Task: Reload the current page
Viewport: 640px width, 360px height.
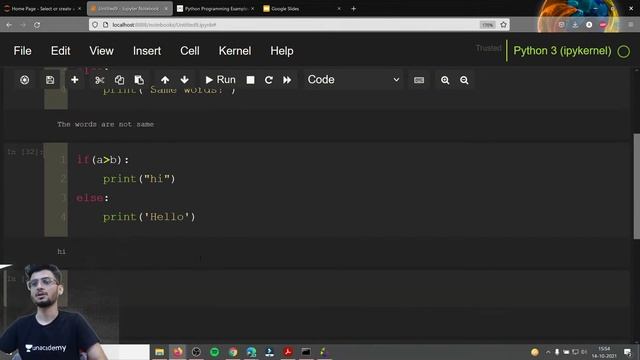Action: tap(37, 25)
